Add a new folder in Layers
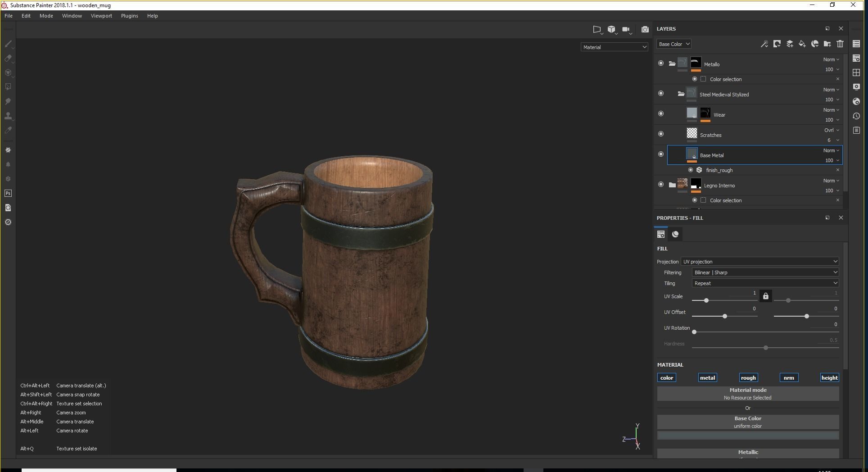 tap(827, 44)
